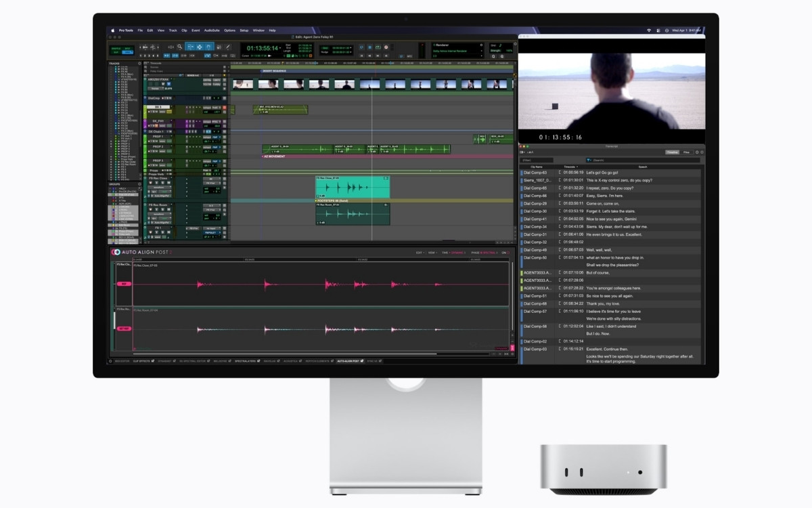Open TIME Dynamic dropdown in Auto Align

[453, 253]
